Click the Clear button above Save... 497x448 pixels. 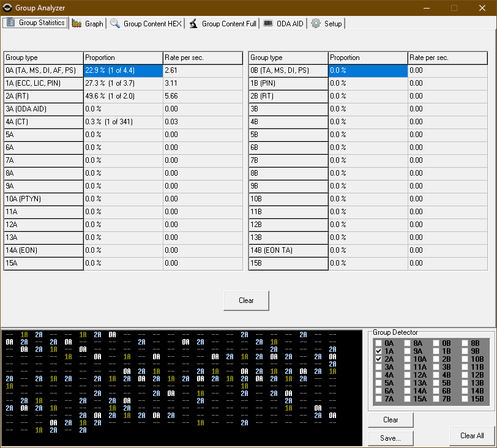click(x=390, y=420)
